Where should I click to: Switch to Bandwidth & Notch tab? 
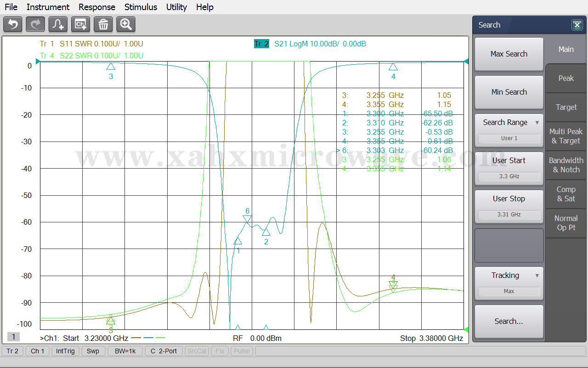coord(566,165)
